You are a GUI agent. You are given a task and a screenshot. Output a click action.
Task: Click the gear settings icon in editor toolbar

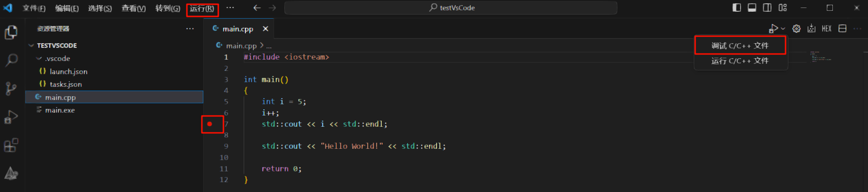[x=796, y=29]
